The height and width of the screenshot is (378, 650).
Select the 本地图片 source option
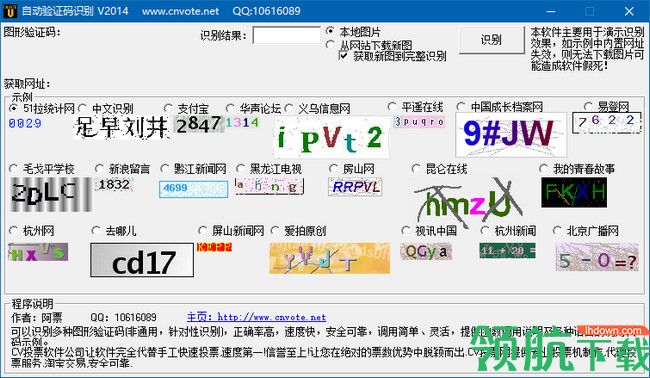point(330,31)
